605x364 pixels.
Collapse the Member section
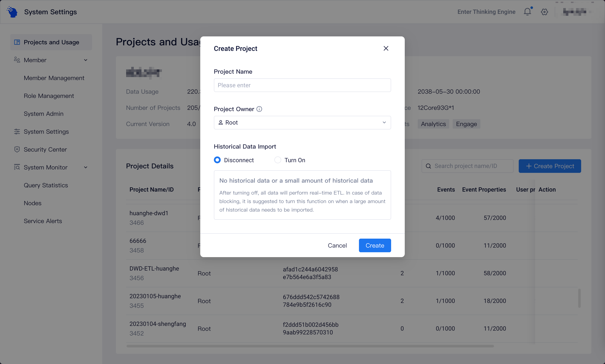click(86, 60)
